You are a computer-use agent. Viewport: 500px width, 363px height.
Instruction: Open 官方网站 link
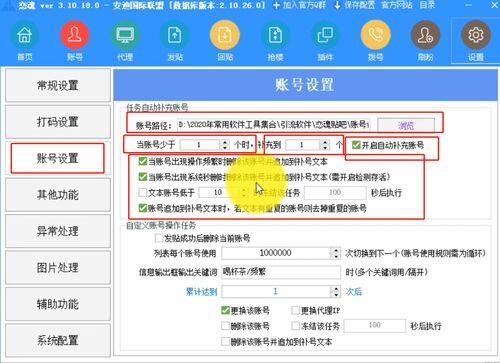[397, 5]
